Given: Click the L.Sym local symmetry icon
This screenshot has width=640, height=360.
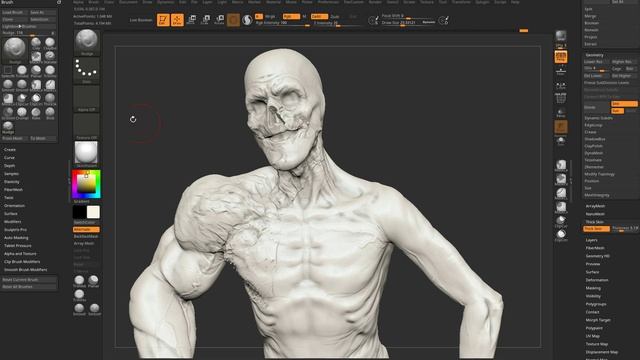Looking at the screenshot, I should click(561, 85).
